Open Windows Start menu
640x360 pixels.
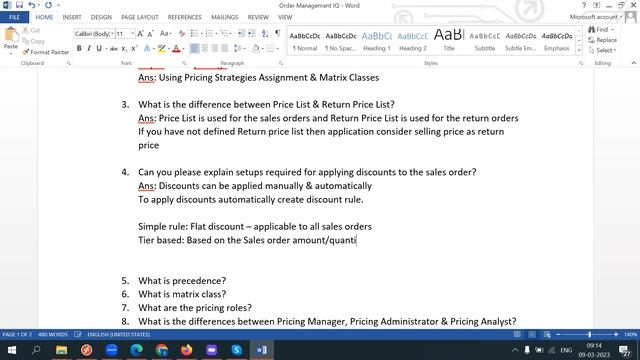click(x=12, y=350)
